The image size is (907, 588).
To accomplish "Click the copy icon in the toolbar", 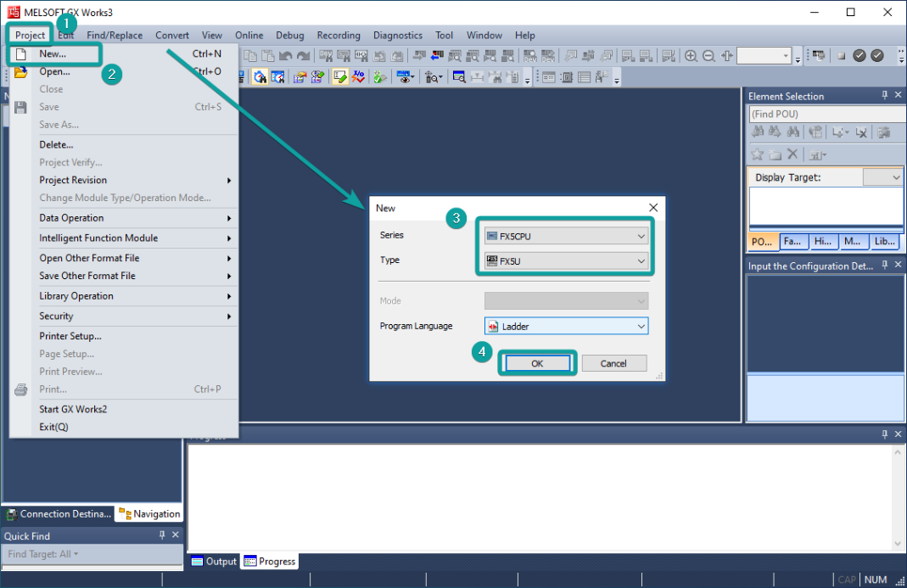I will coord(251,56).
